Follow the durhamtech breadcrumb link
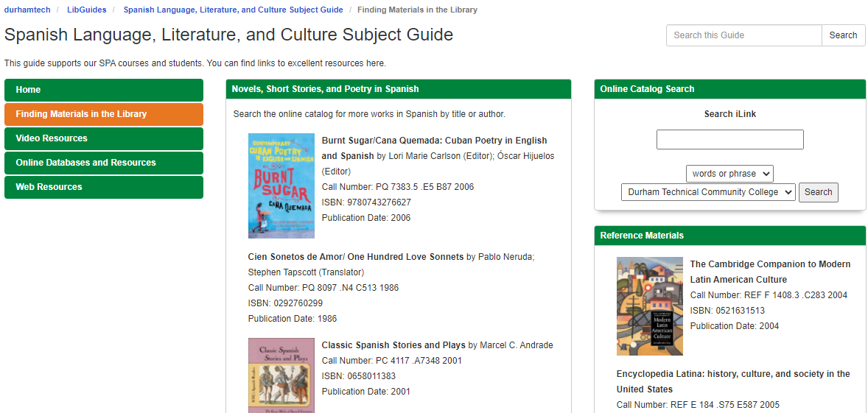Image resolution: width=868 pixels, height=413 pixels. [x=26, y=10]
